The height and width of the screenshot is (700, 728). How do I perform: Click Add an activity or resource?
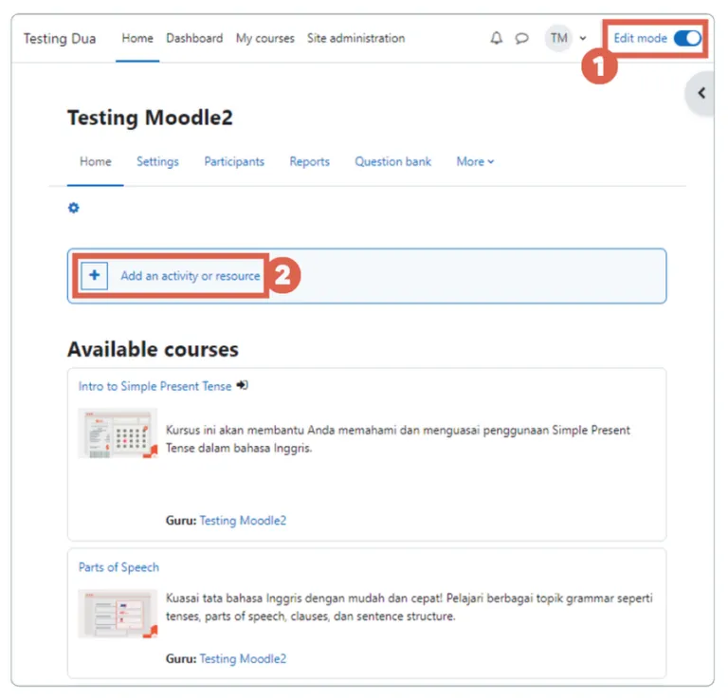coord(191,276)
